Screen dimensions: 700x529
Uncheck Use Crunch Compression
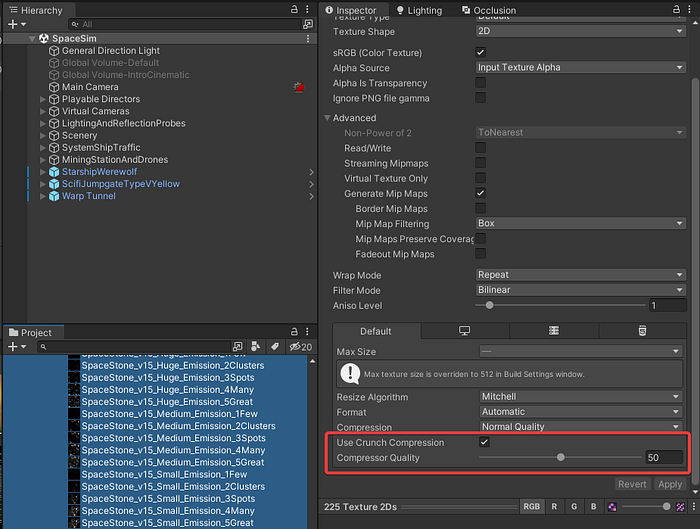(484, 442)
